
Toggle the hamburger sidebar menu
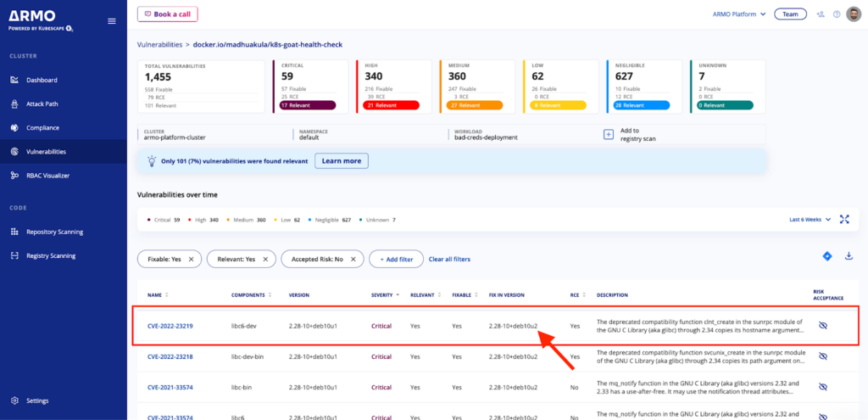[x=112, y=21]
